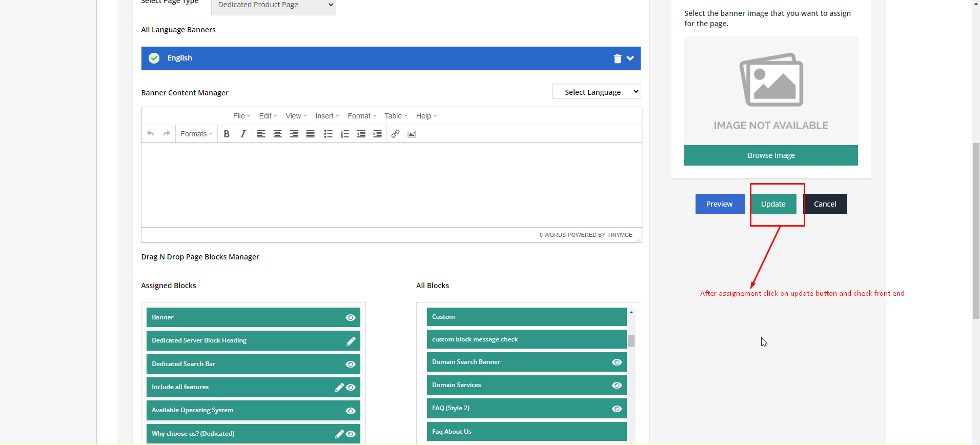Click the Browse Image button
The image size is (980, 445).
click(771, 155)
